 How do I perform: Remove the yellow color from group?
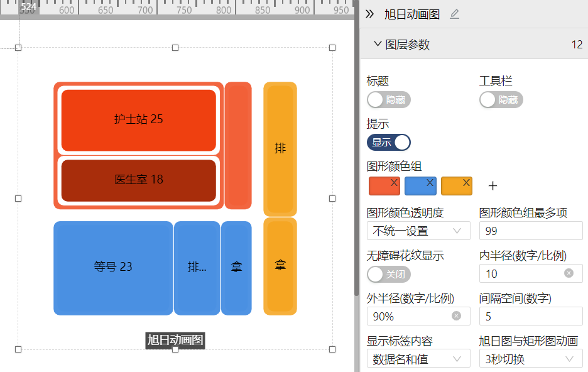tap(466, 183)
